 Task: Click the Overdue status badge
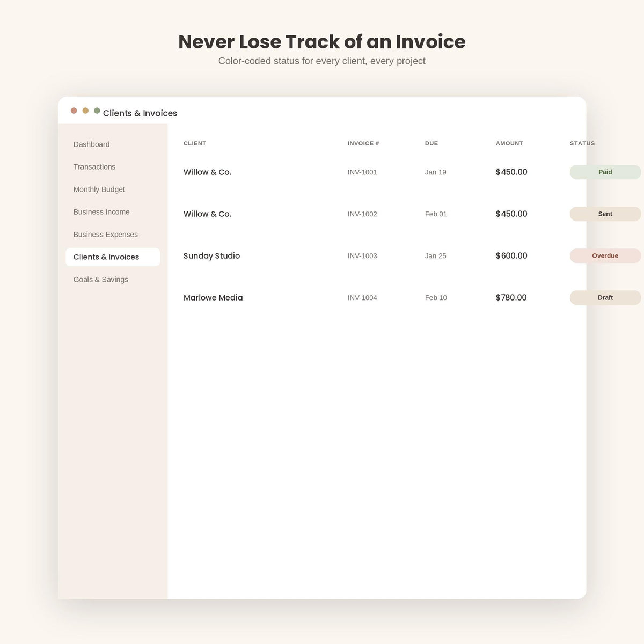click(x=605, y=256)
